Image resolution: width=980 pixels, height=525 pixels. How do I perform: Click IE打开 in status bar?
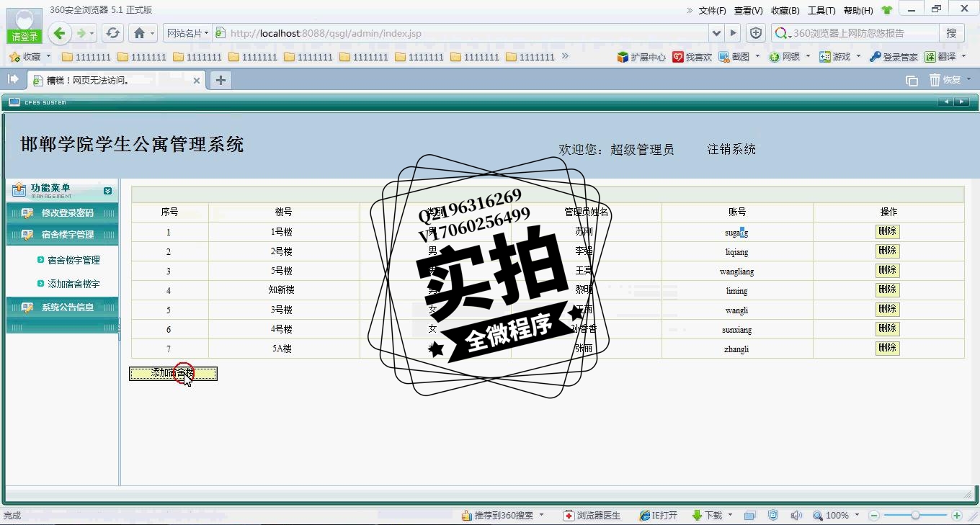click(659, 516)
